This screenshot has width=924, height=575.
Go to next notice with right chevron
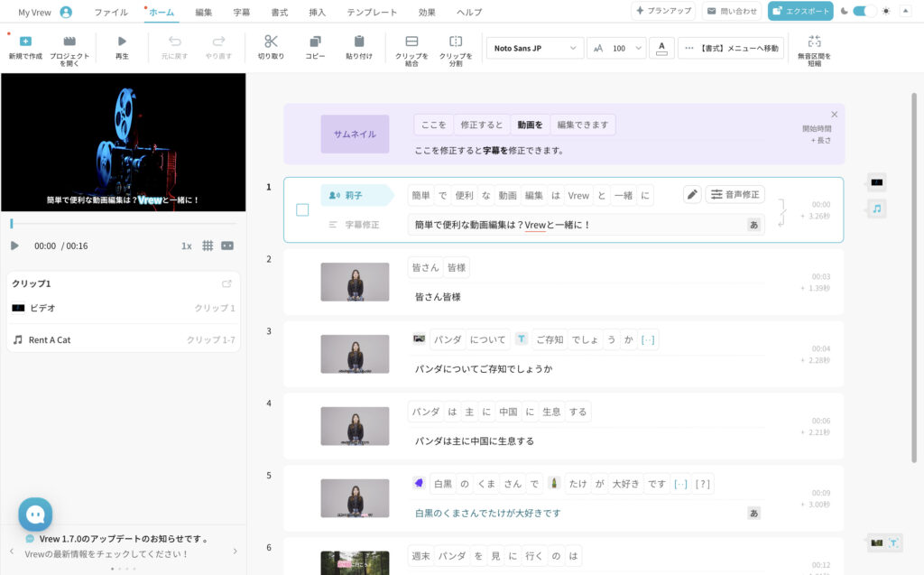(x=236, y=551)
